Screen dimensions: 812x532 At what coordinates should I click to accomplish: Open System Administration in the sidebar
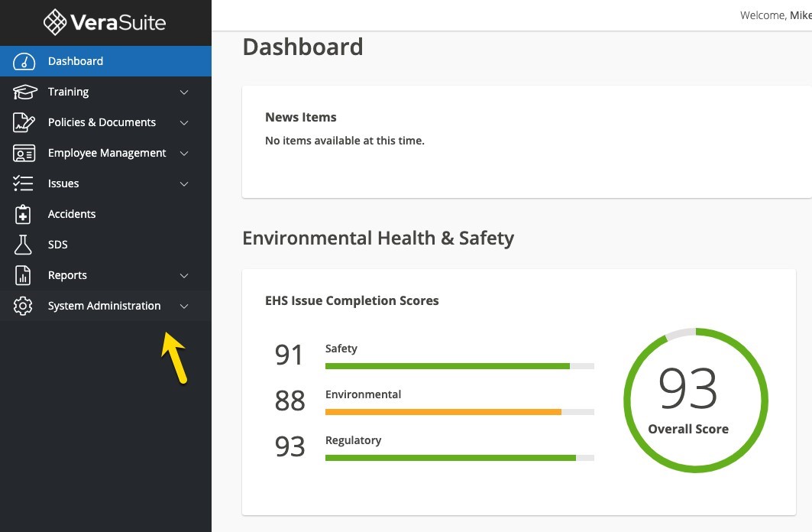click(x=105, y=306)
